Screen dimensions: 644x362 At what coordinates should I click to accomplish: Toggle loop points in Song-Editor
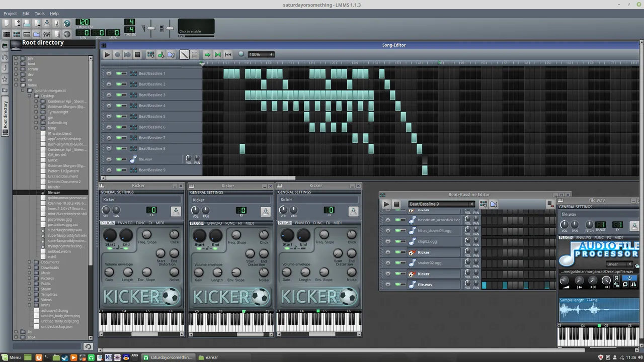(x=218, y=54)
